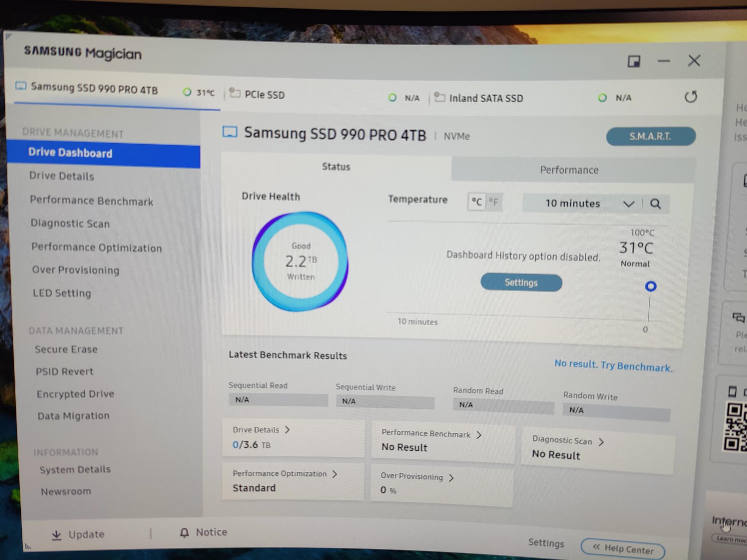Open Performance Optimization in sidebar
Screen dimensions: 747x560
pos(97,247)
